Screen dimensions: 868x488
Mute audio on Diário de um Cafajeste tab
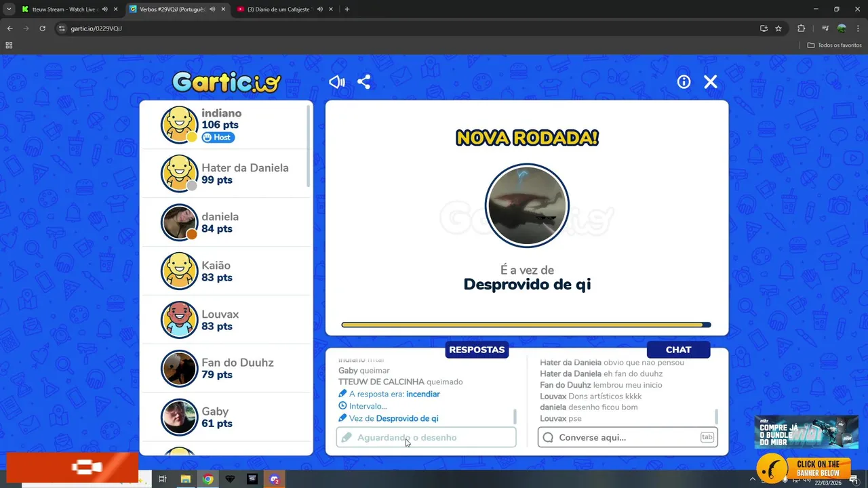click(320, 9)
